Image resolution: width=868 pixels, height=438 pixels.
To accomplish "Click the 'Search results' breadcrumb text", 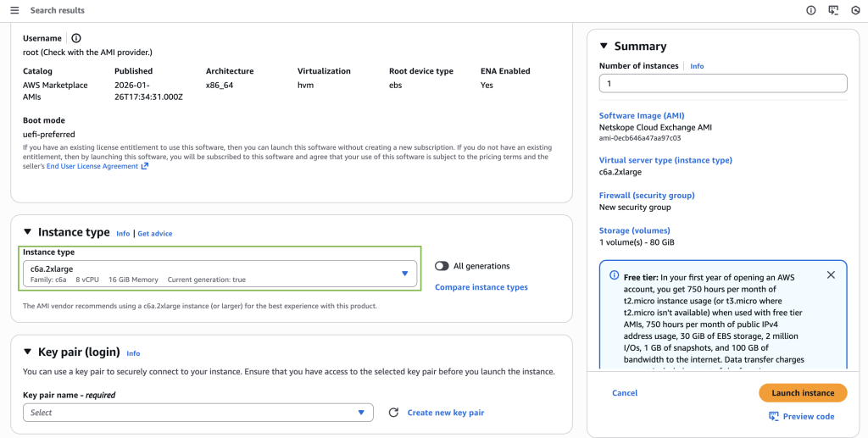I will pyautogui.click(x=58, y=10).
